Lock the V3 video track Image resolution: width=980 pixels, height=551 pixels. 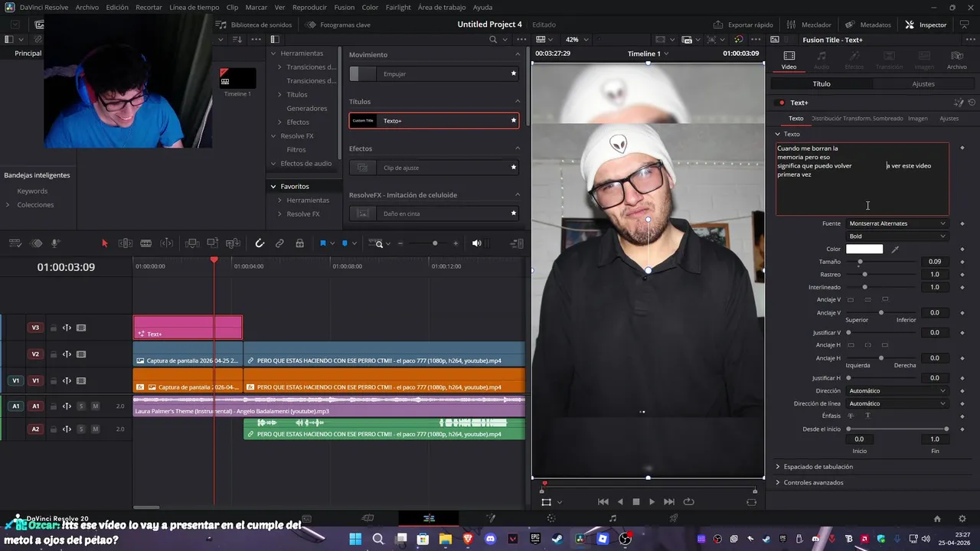tap(54, 328)
